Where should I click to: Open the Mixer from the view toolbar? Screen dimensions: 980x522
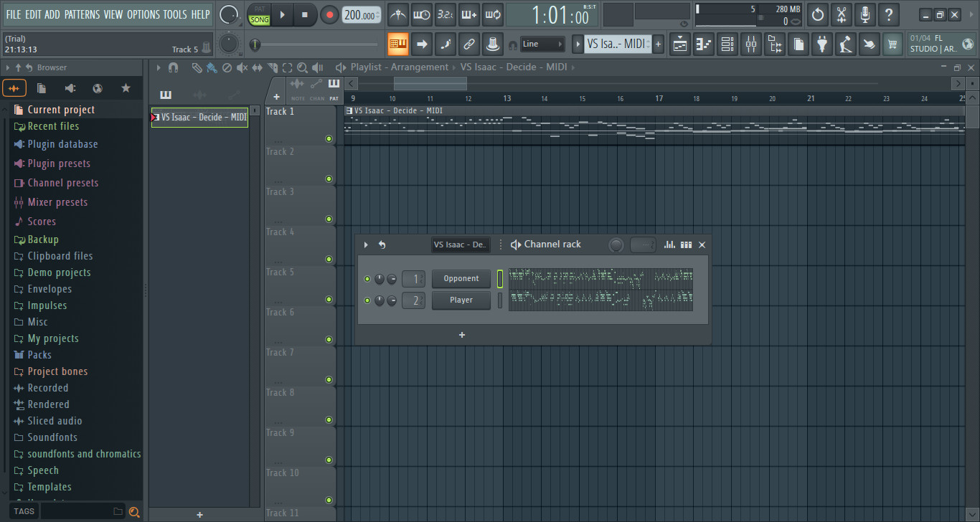point(750,44)
